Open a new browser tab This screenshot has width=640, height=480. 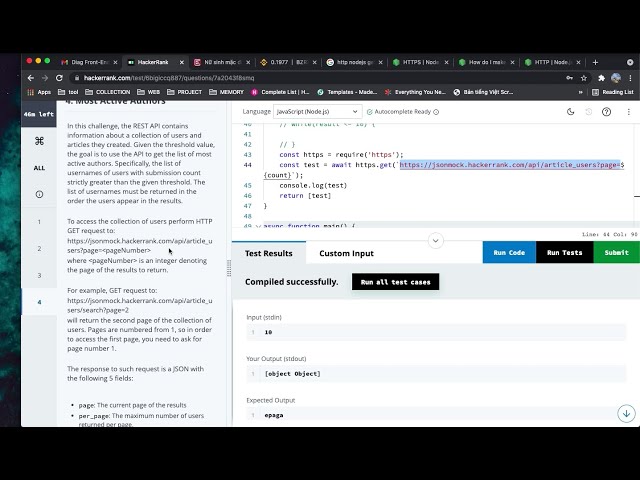pyautogui.click(x=595, y=62)
